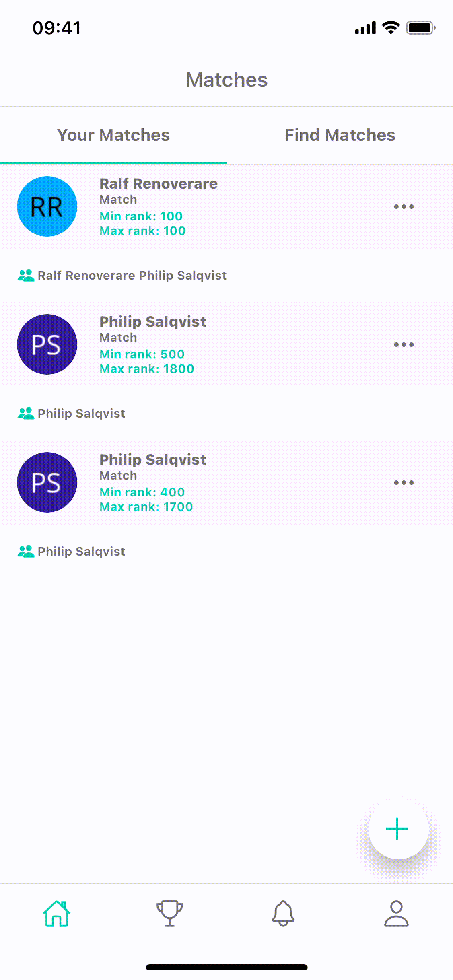Screen dimensions: 453x980
Task: Open the notifications bell tab
Action: 283,914
